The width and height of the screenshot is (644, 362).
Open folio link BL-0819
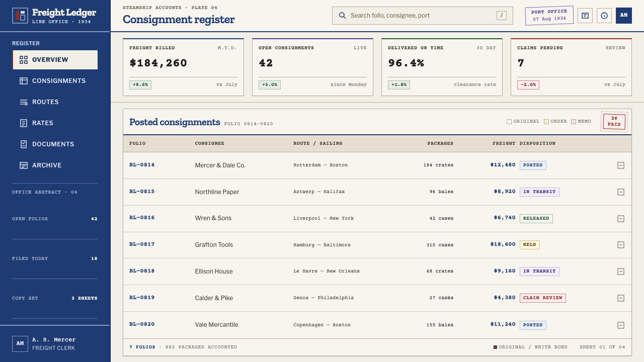(142, 298)
